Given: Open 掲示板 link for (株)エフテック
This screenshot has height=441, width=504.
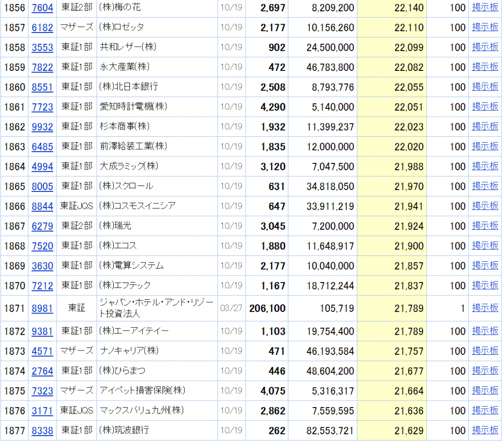Looking at the screenshot, I should 485,285.
